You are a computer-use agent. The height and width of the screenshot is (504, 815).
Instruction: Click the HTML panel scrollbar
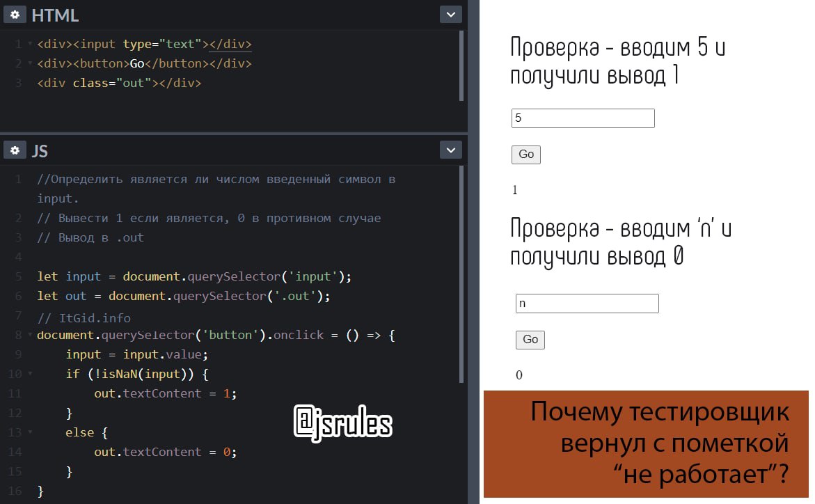[461, 65]
